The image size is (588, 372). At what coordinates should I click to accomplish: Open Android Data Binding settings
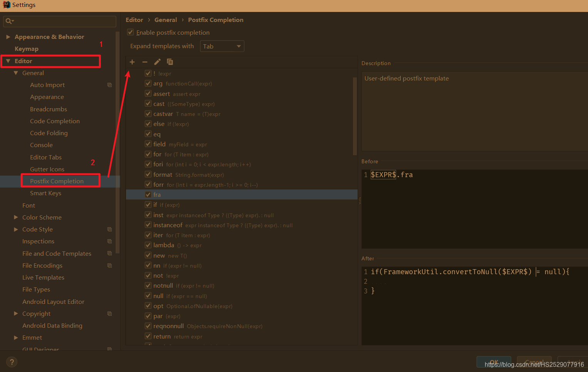coord(52,326)
